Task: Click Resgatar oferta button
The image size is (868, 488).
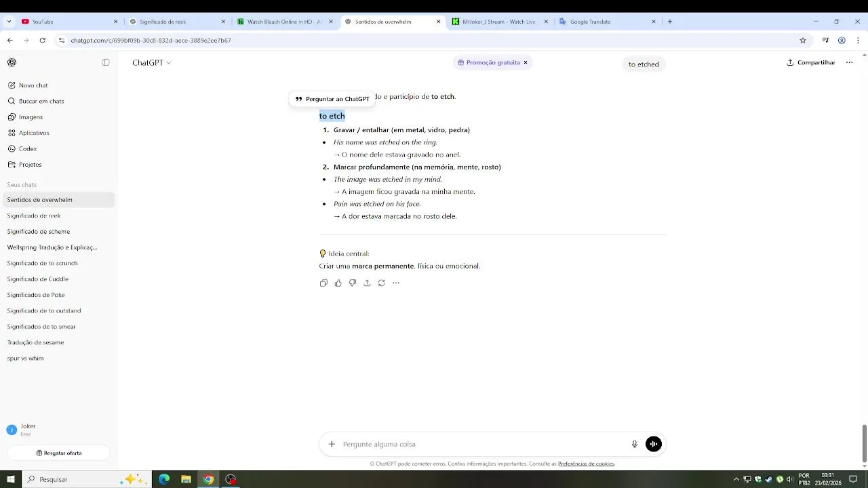Action: tap(59, 453)
